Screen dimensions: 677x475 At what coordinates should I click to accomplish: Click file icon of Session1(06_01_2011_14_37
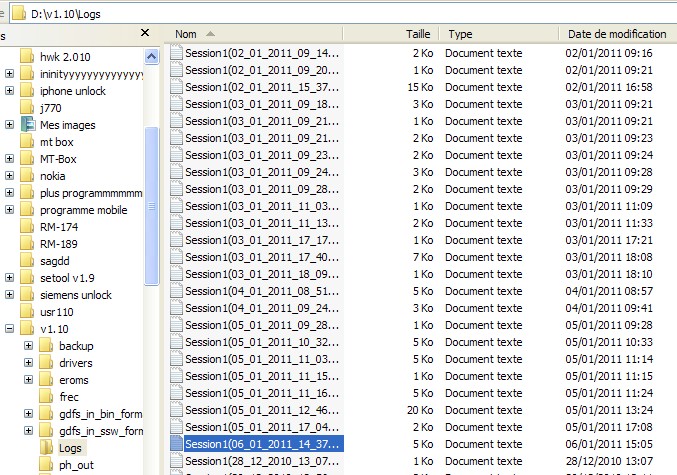[176, 443]
